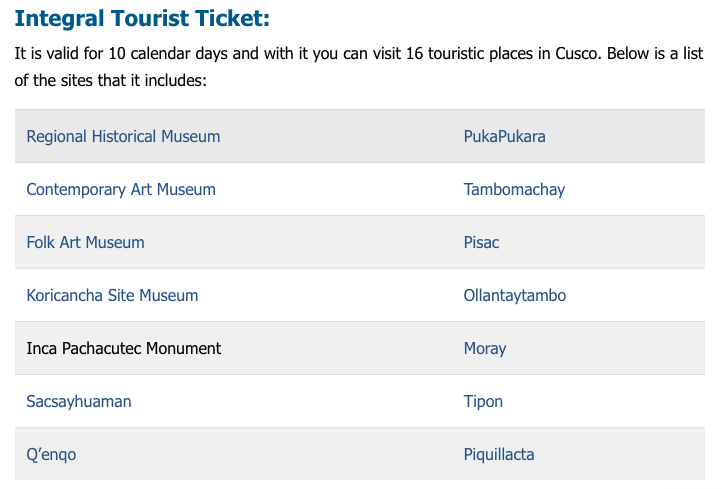Click the "of the sites that it includes" line
Viewport: 722px width, 489px height.
click(x=111, y=81)
